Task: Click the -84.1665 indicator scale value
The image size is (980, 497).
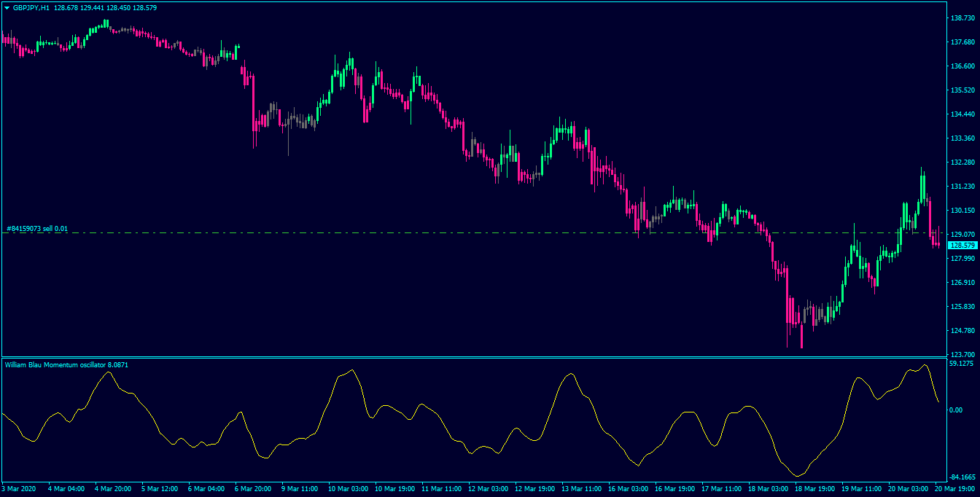Action: pos(963,477)
